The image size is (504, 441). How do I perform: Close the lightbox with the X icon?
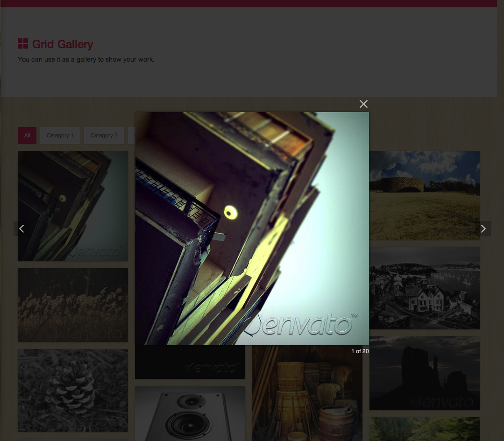(363, 104)
